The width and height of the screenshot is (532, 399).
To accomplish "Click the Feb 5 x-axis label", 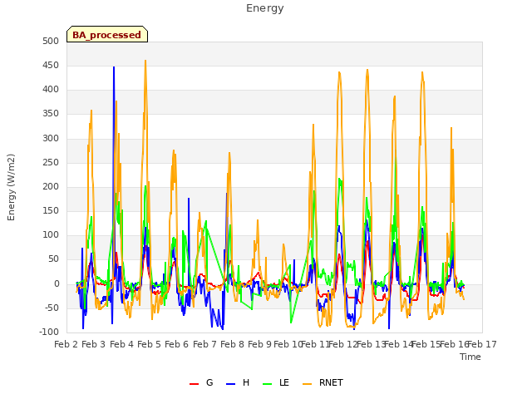I will pyautogui.click(x=149, y=344).
